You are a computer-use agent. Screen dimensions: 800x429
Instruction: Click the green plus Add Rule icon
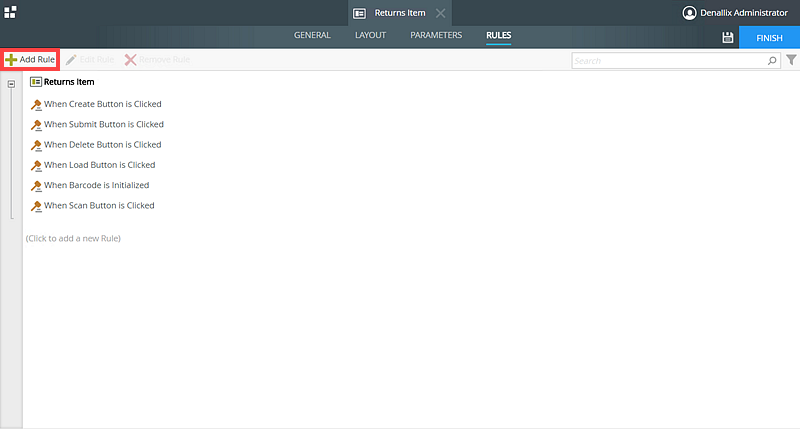(11, 60)
